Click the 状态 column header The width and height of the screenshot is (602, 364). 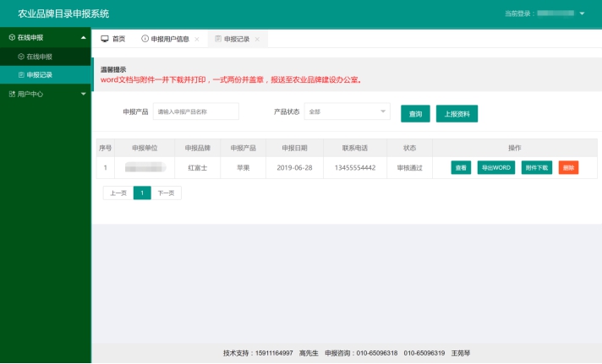pos(410,148)
